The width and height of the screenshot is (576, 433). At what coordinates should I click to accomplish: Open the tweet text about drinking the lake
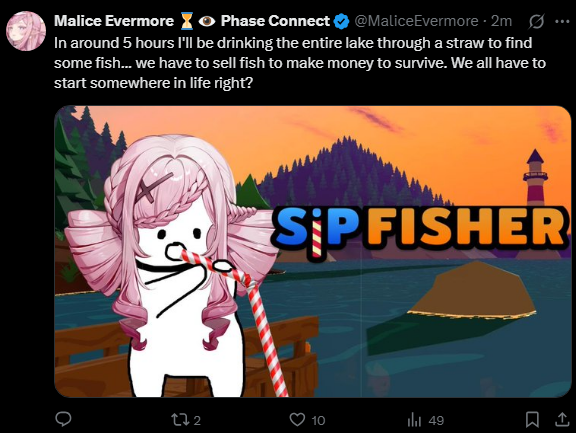click(x=300, y=63)
